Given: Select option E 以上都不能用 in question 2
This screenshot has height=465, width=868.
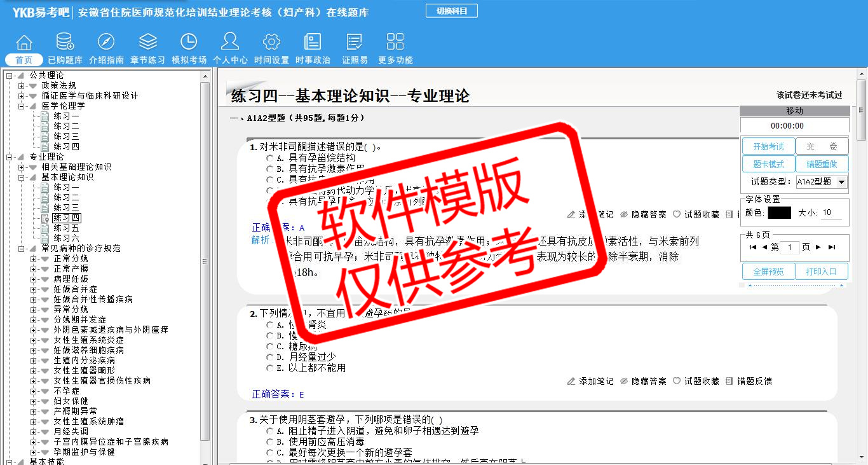Looking at the screenshot, I should 270,368.
